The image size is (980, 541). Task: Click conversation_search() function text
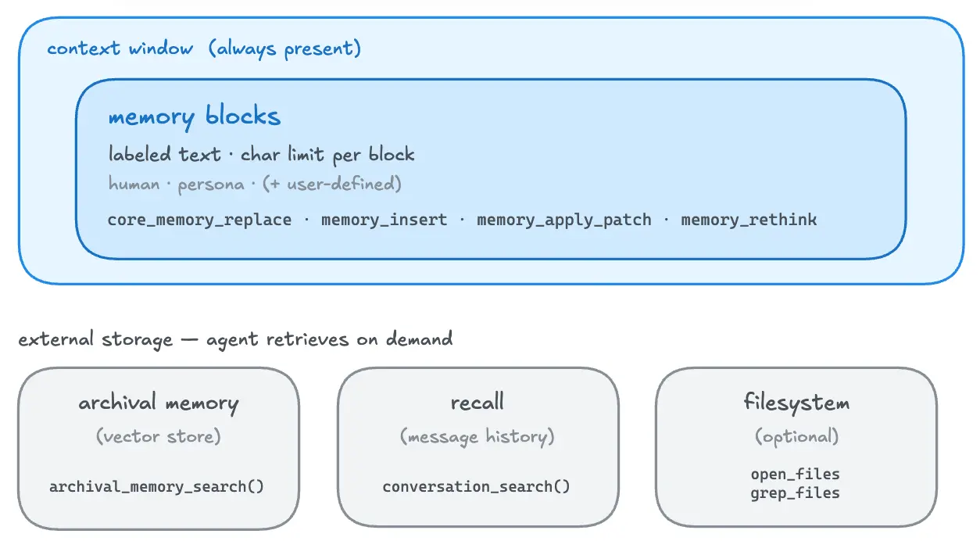pos(477,486)
